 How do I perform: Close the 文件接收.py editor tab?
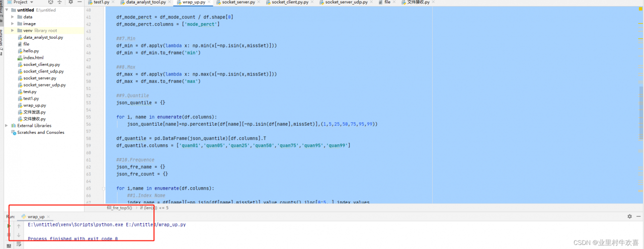[433, 3]
